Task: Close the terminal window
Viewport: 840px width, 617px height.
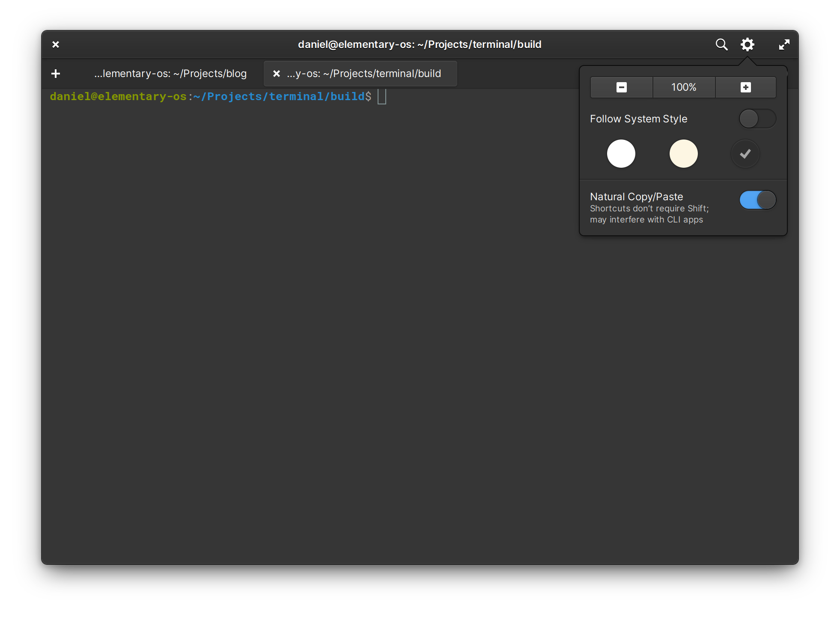Action: click(56, 44)
